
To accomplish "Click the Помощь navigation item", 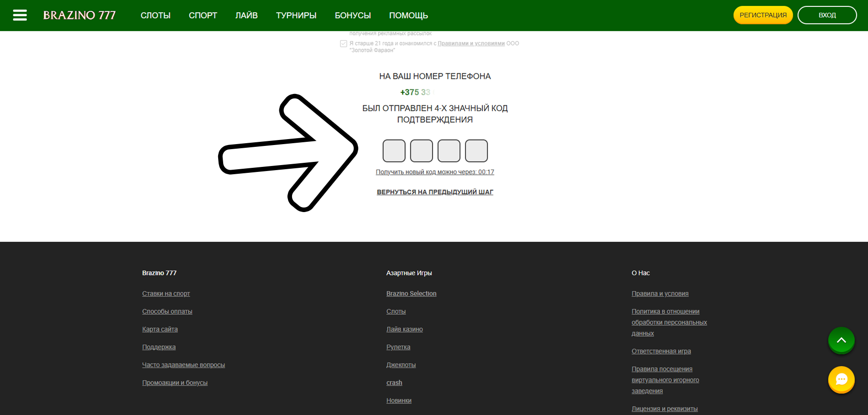I will click(x=408, y=16).
